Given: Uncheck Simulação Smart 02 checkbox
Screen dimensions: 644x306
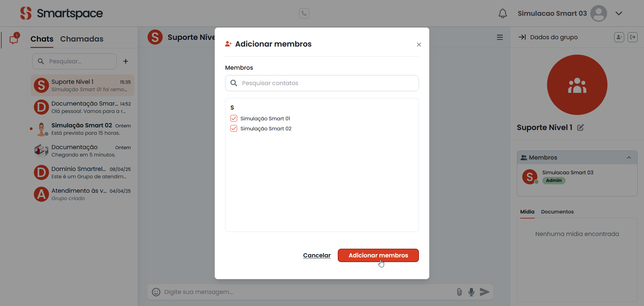Looking at the screenshot, I should coord(234,128).
